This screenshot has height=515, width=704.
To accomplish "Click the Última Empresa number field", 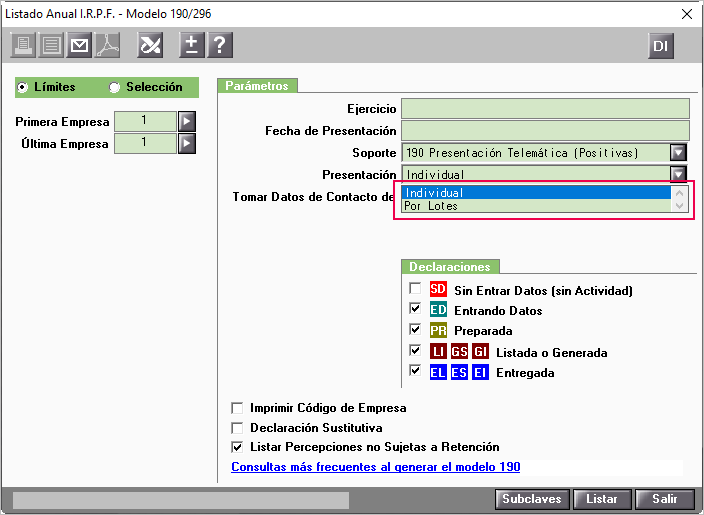I will (145, 144).
